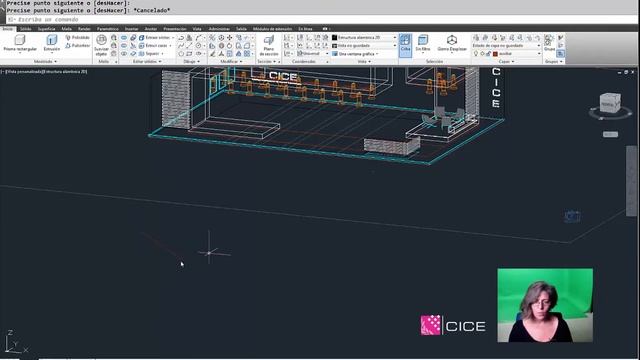Click the solid Subtract icon in Editar sólidos
This screenshot has height=360, width=640.
click(x=124, y=46)
